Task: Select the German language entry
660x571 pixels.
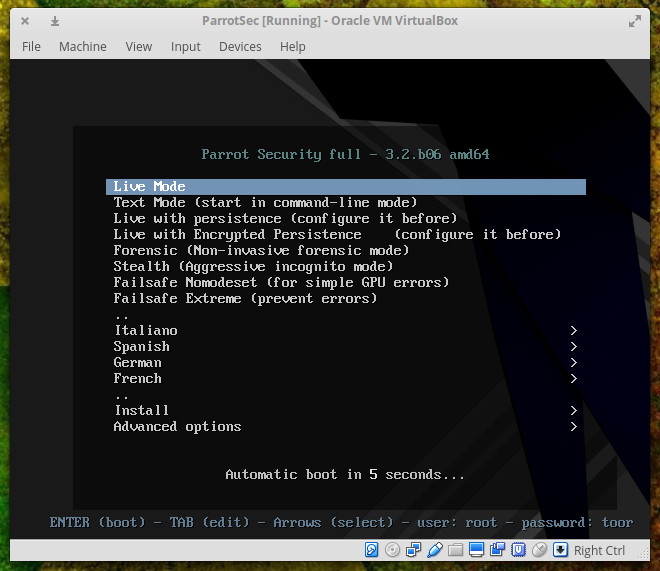Action: pyautogui.click(x=346, y=362)
